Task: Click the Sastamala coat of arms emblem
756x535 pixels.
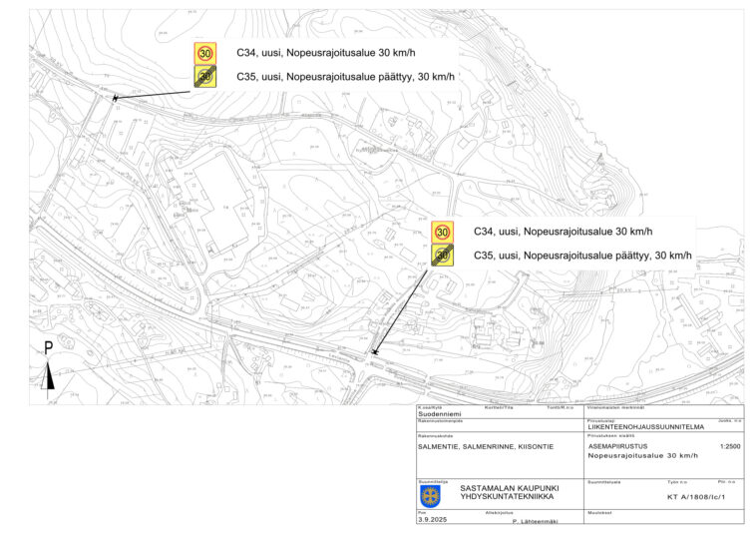Action: (x=432, y=495)
